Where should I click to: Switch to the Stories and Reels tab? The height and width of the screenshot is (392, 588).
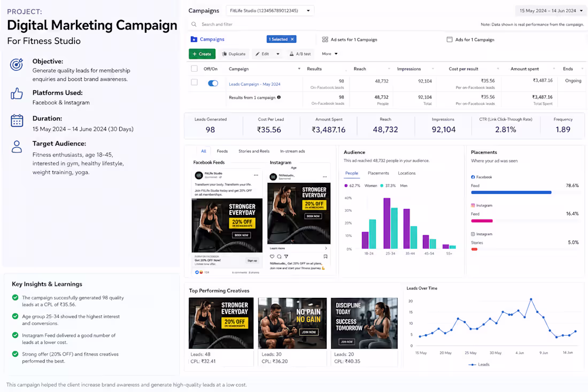(254, 151)
